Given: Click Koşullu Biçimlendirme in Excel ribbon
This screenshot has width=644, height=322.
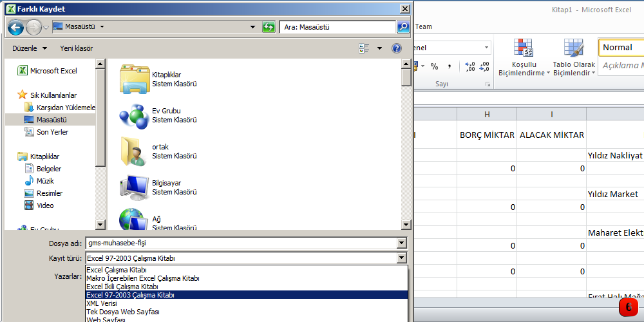Looking at the screenshot, I should 524,57.
